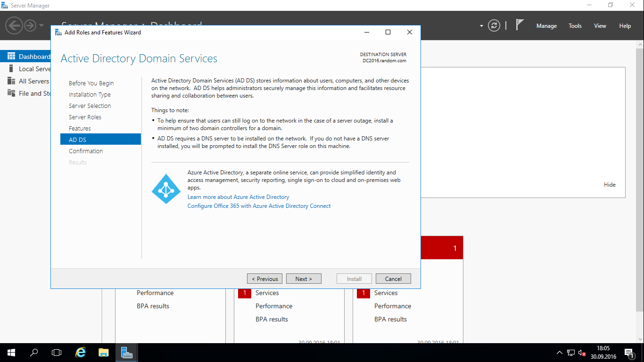Open the notifications flag
Viewport: 644px width, 362px height.
click(x=520, y=25)
